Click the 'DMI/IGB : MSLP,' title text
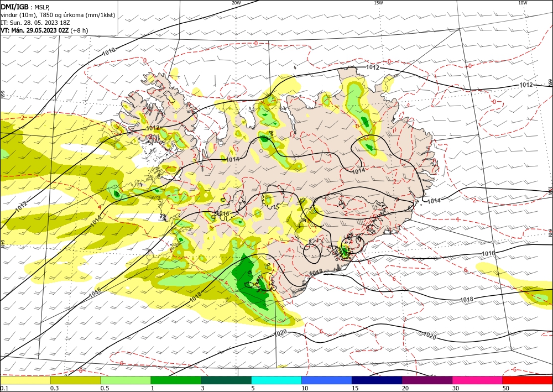Image resolution: width=553 pixels, height=392 pixels. [x=25, y=7]
